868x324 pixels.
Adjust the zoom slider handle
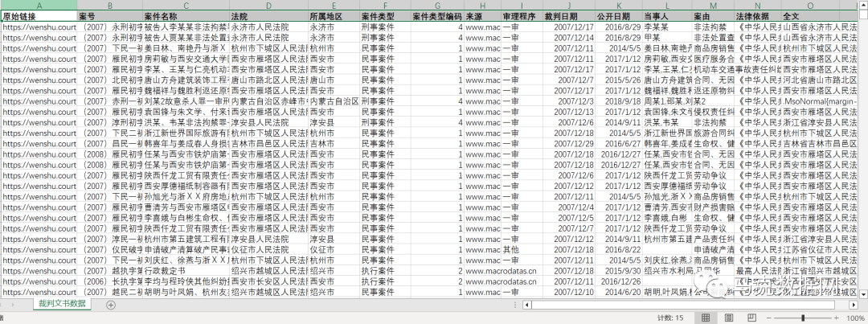coord(803,318)
